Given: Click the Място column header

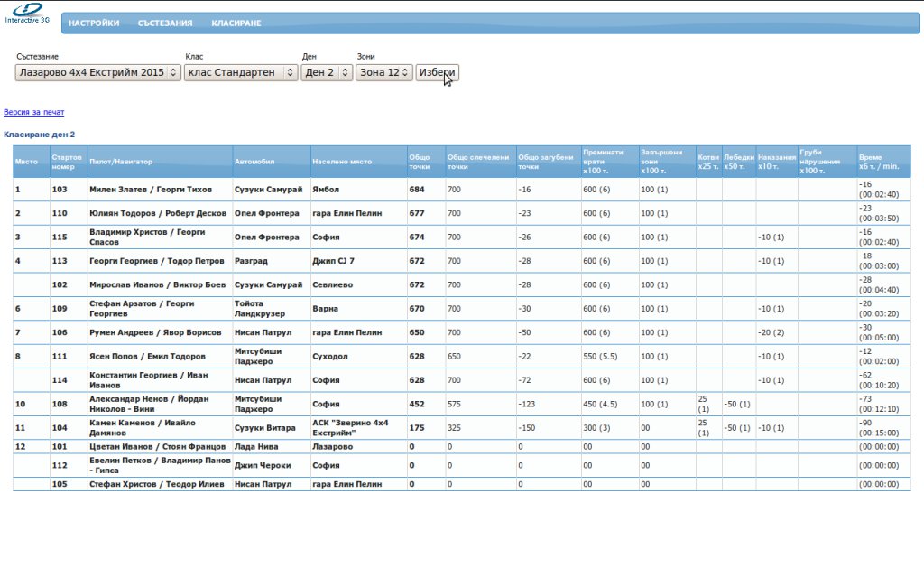Looking at the screenshot, I should 26,162.
